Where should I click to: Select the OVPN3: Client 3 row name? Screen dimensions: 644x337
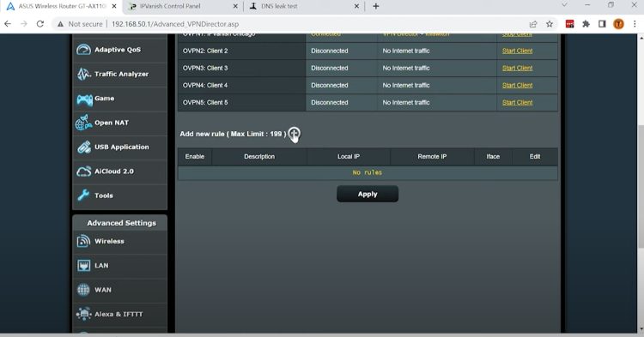click(x=205, y=68)
